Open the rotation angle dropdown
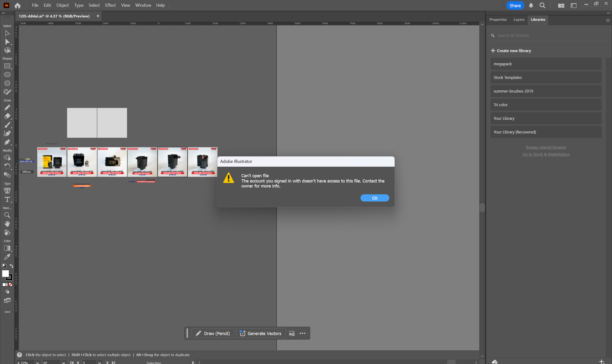Viewport: 612px width, 364px height. [x=63, y=362]
